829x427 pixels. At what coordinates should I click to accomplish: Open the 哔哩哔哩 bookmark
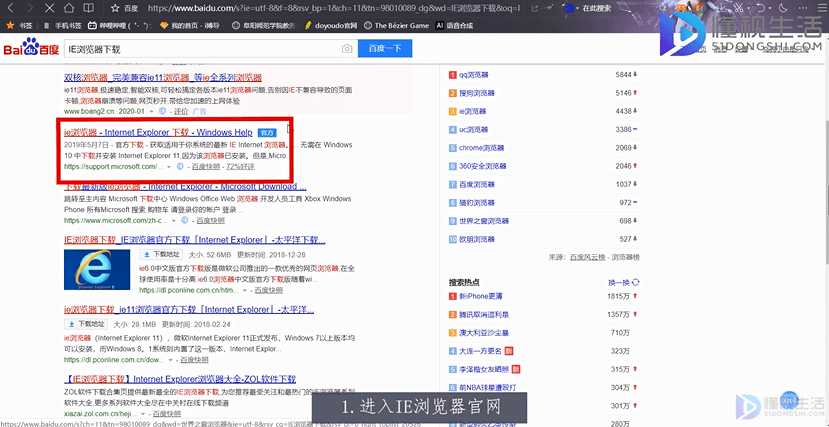coord(119,25)
